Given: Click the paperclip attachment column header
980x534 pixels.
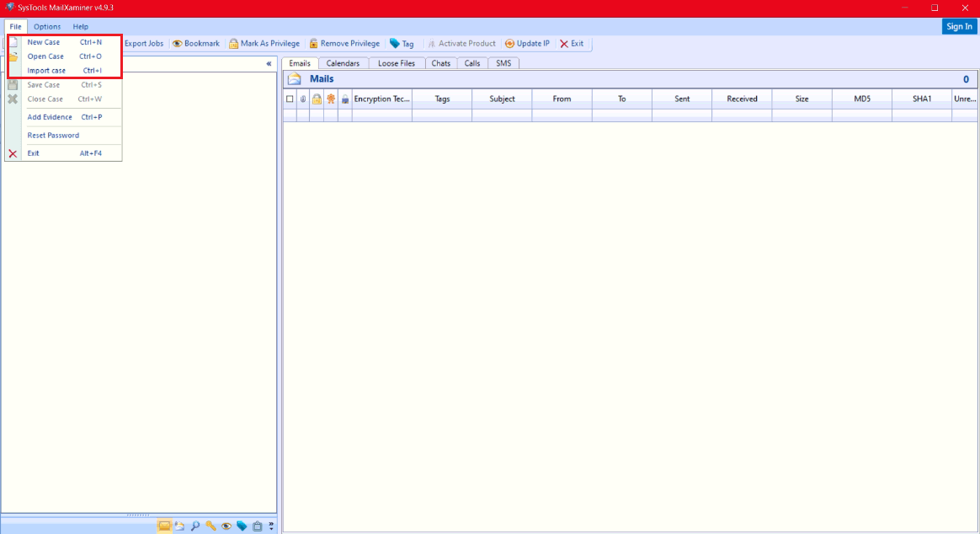Looking at the screenshot, I should click(x=303, y=99).
